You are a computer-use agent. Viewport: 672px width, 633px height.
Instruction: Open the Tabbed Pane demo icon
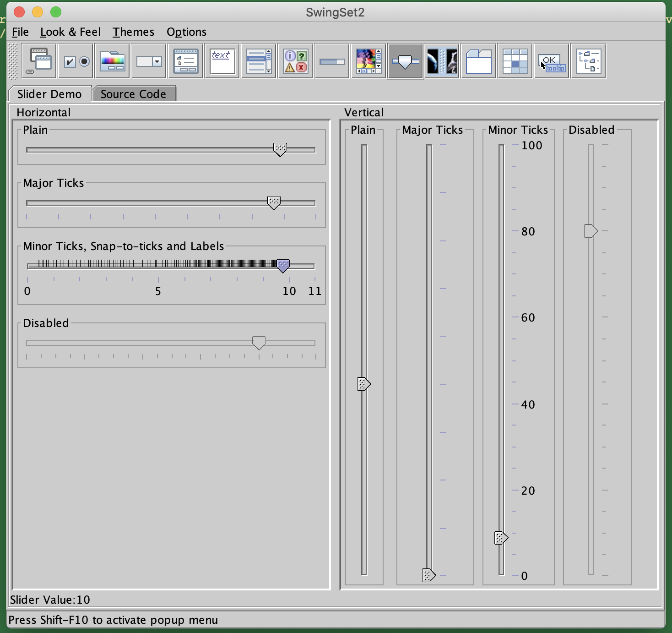tap(478, 61)
